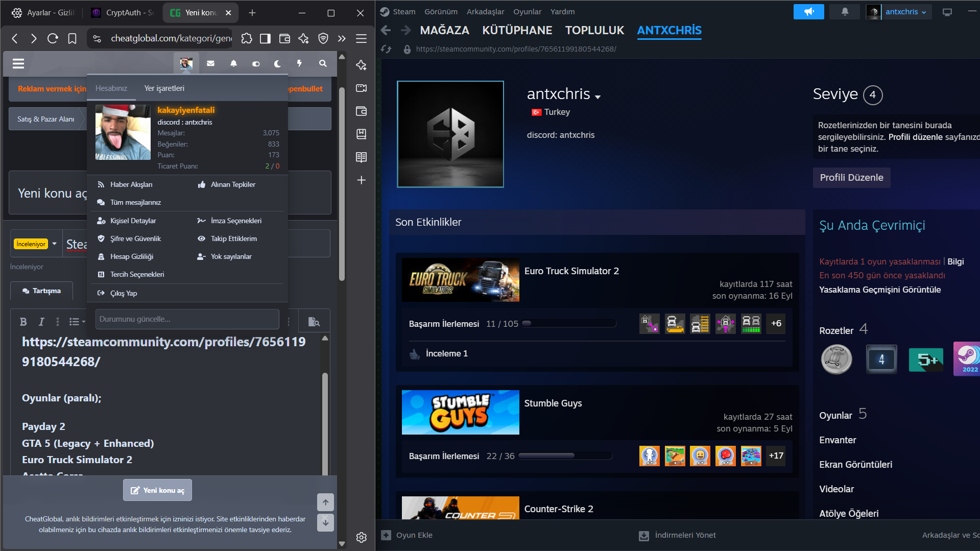Click the editor preview icon
Screen dimensions: 980x551
314,322
